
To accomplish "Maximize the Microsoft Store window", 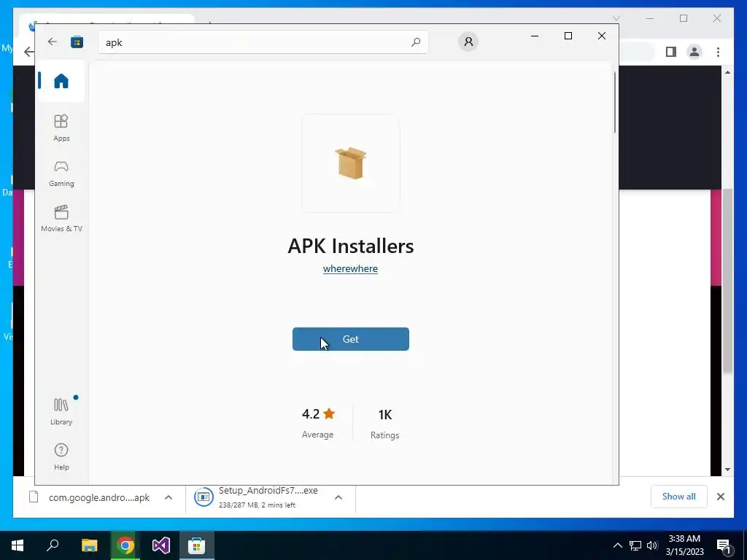I will (568, 36).
